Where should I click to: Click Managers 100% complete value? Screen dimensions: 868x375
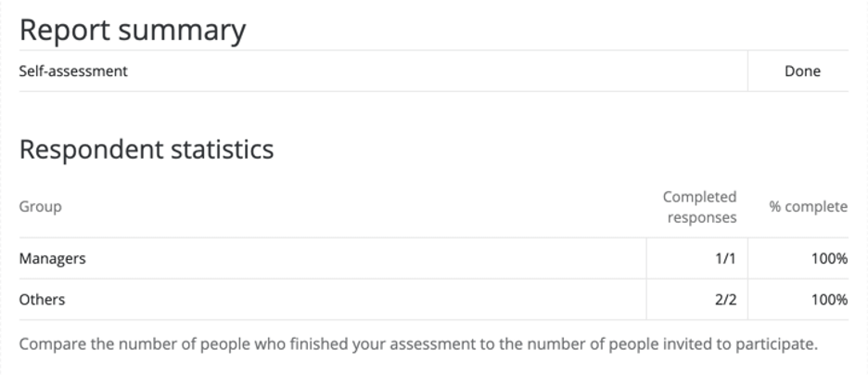click(x=830, y=259)
